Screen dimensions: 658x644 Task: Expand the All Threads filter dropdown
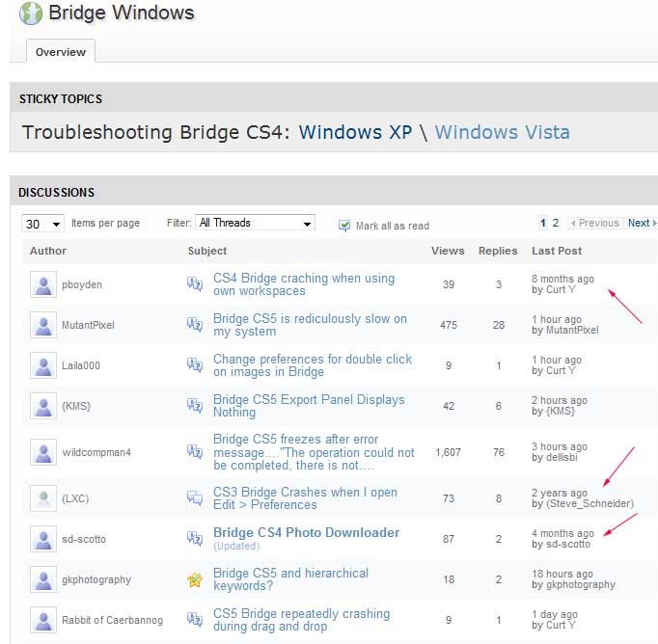(x=255, y=223)
